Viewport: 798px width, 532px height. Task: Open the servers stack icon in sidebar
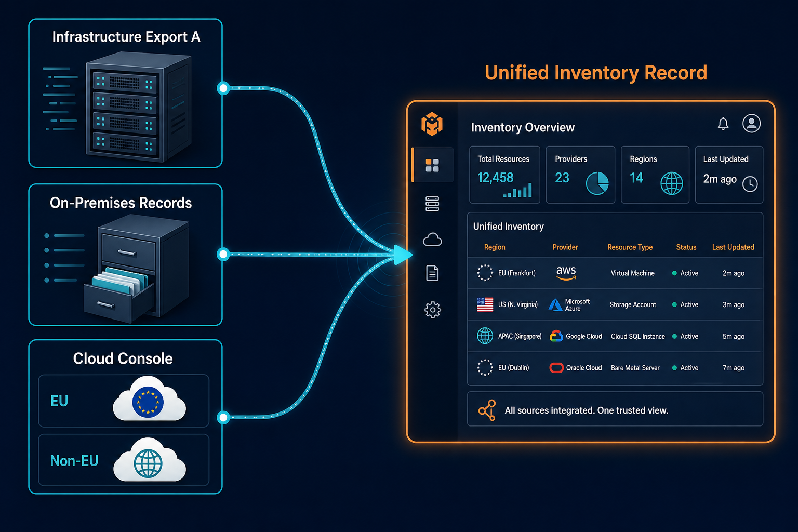pyautogui.click(x=432, y=204)
